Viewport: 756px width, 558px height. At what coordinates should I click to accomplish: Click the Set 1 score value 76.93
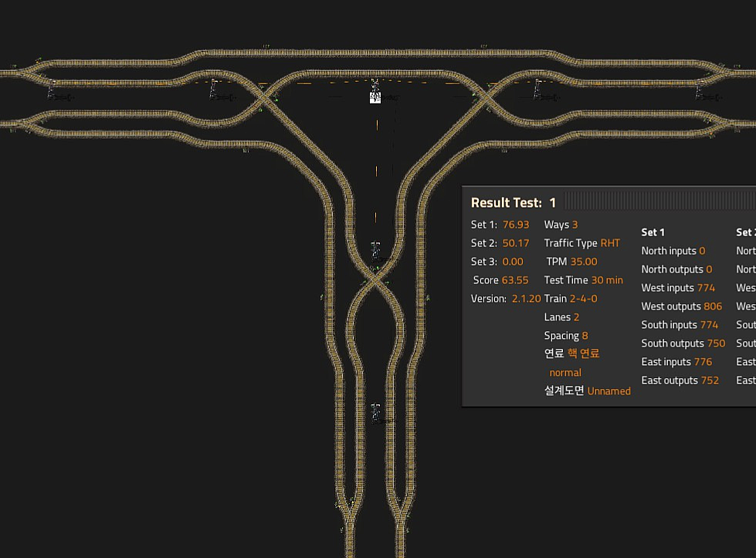point(516,225)
